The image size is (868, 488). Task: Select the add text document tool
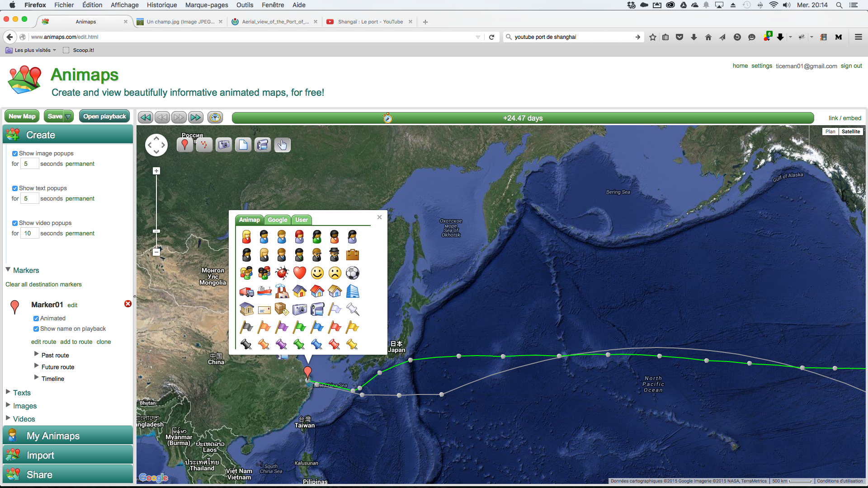click(x=243, y=145)
